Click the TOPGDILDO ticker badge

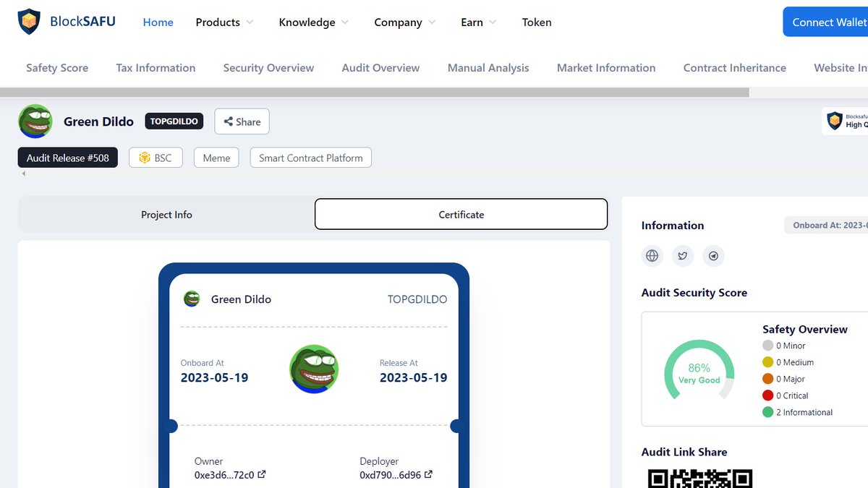[174, 121]
